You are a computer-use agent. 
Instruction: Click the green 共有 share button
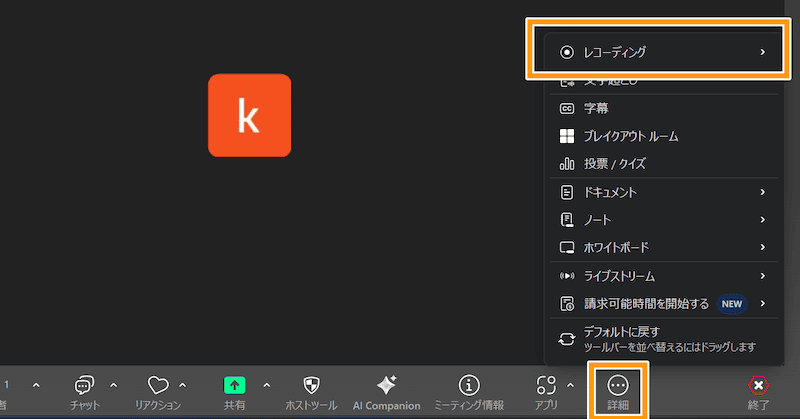pyautogui.click(x=234, y=385)
